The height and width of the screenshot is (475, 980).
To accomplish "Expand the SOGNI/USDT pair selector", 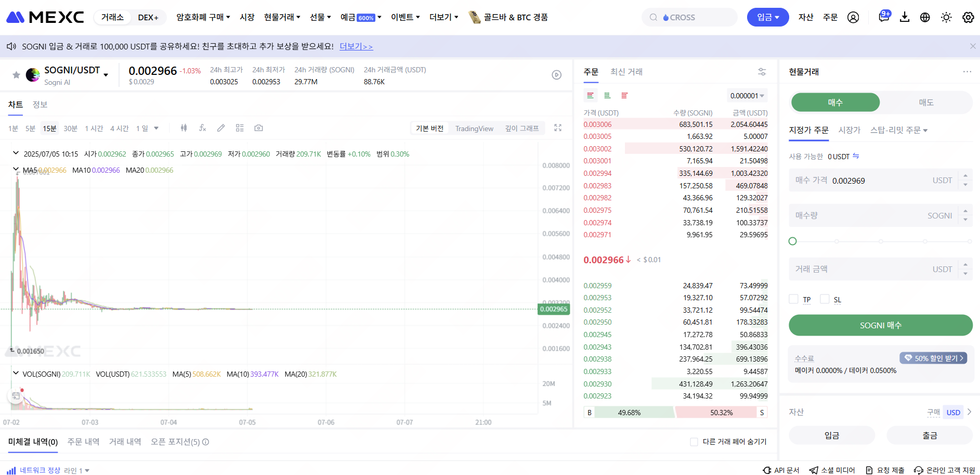I will coord(106,75).
